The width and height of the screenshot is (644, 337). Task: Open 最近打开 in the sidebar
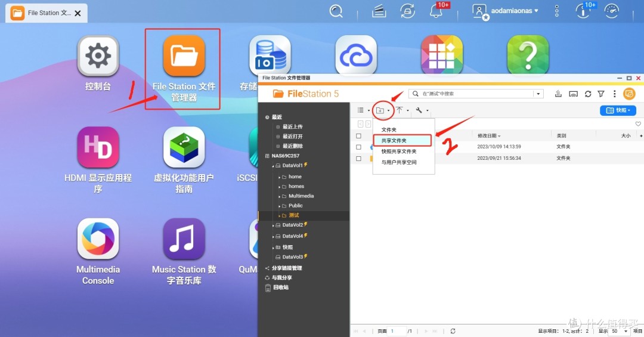pos(292,136)
